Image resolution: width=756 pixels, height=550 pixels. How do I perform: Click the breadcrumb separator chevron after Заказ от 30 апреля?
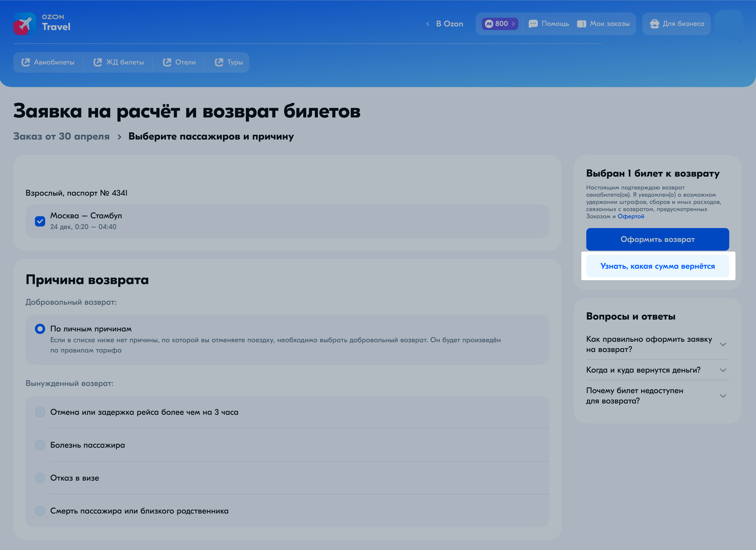click(119, 137)
